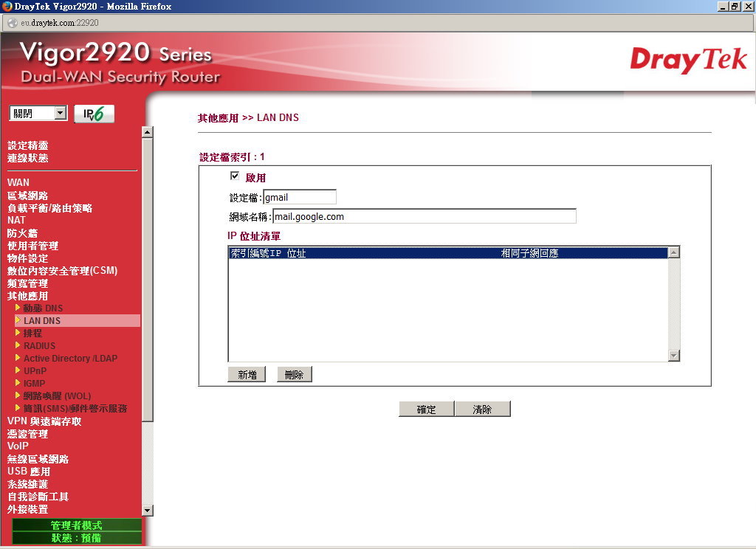Click the 刪除 delete button

point(294,375)
